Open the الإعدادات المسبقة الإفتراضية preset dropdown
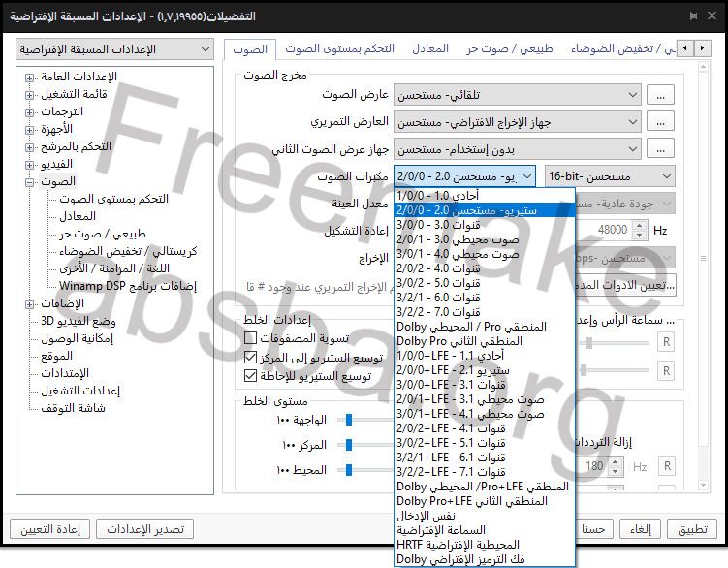The height and width of the screenshot is (568, 728). click(x=114, y=49)
